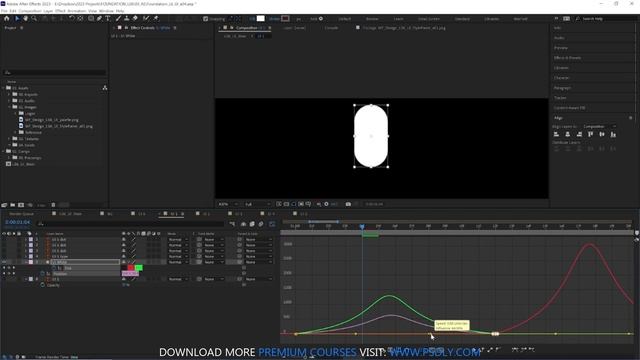This screenshot has height=360, width=640.
Task: Switch to the Render Queue tab
Action: point(21,214)
